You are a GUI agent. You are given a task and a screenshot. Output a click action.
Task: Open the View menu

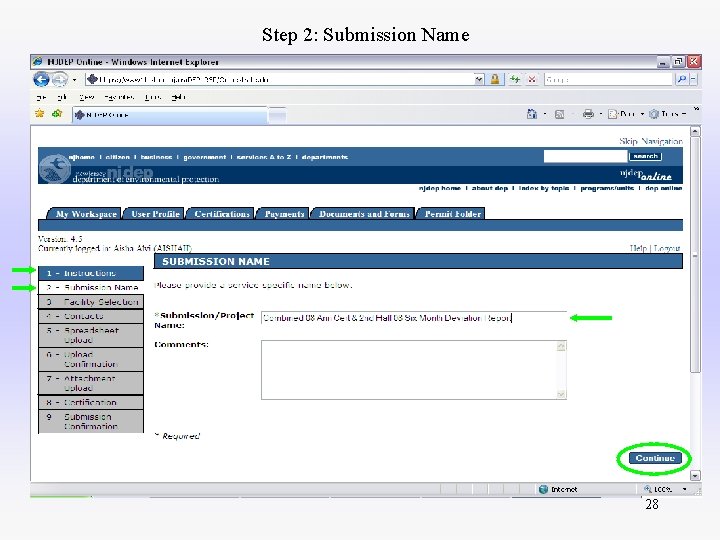[86, 97]
